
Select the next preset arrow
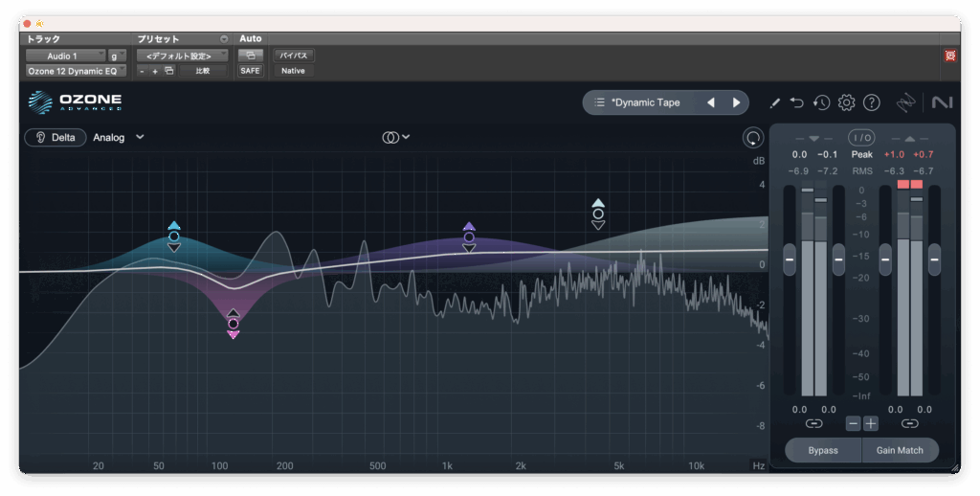coord(736,102)
